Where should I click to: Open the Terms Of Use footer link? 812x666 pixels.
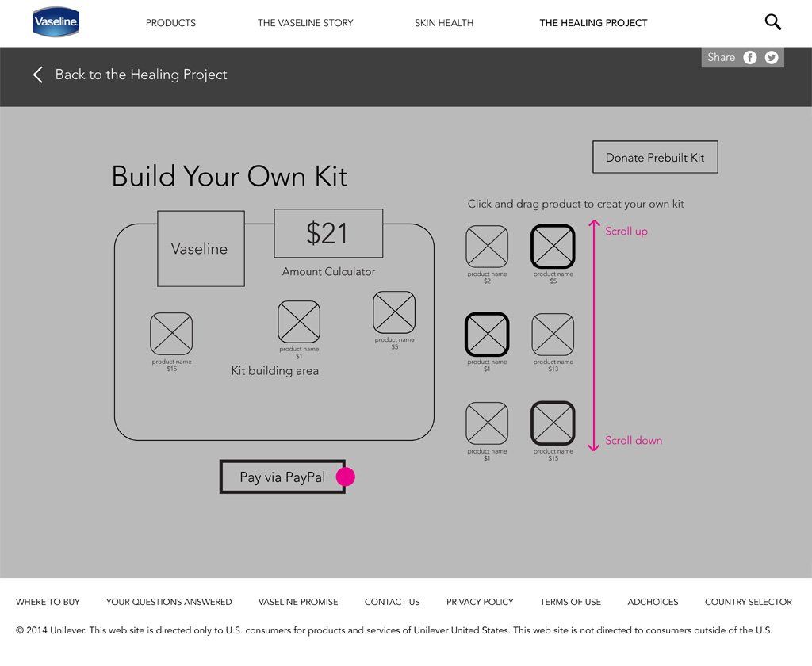(571, 602)
